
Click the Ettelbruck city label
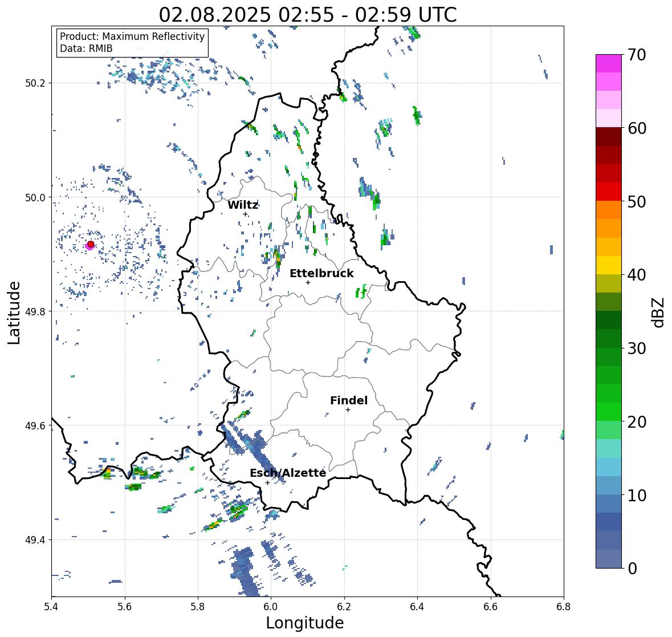(321, 273)
